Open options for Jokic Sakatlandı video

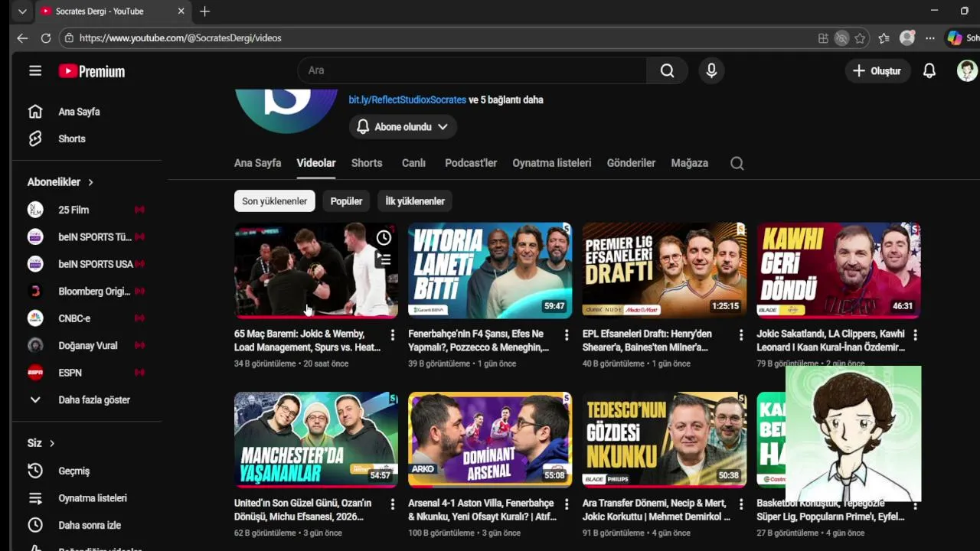tap(915, 334)
